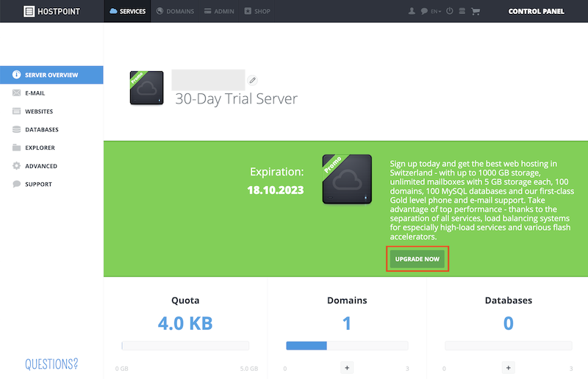Click the Upgrade Now button
Viewport: 588px width, 379px height.
pos(417,259)
